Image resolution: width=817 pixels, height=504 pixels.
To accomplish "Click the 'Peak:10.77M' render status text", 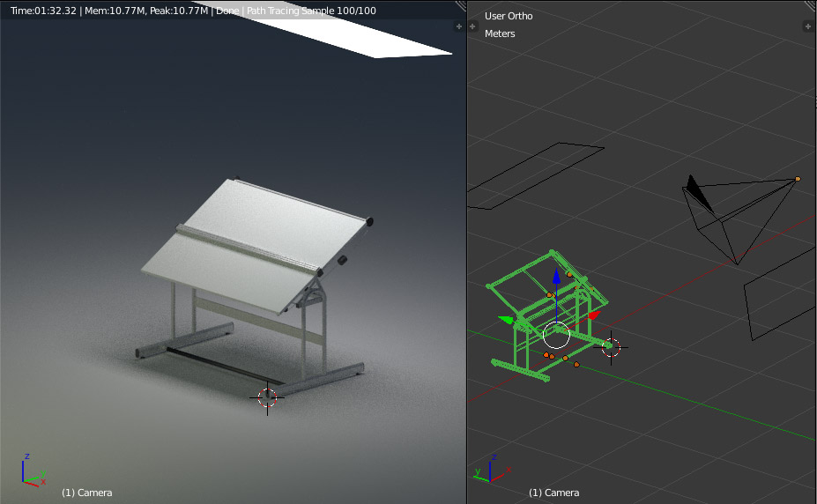I will (179, 11).
